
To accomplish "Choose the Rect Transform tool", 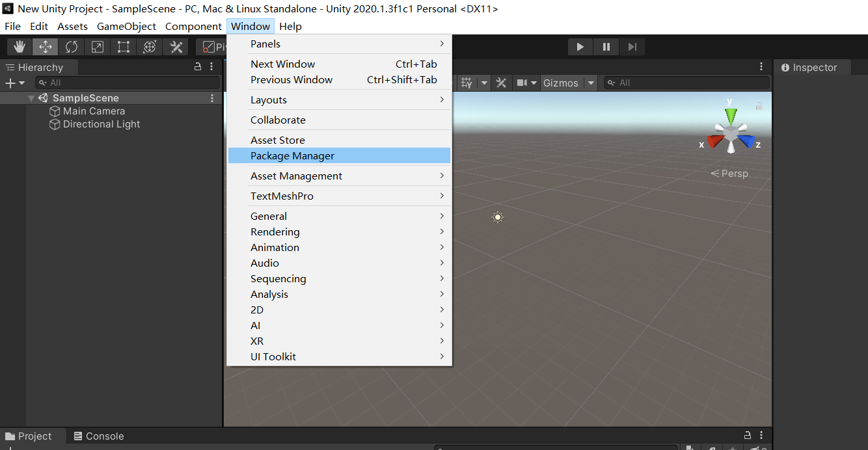I will 122,46.
